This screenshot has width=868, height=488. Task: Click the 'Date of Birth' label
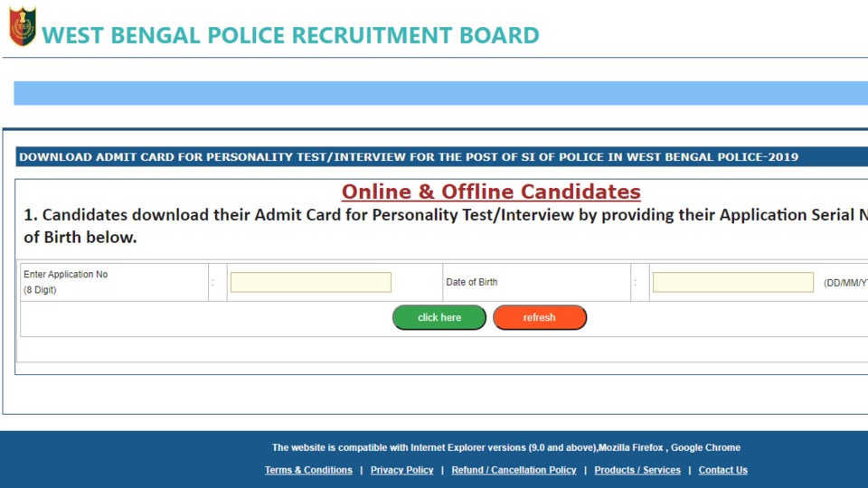pos(472,282)
